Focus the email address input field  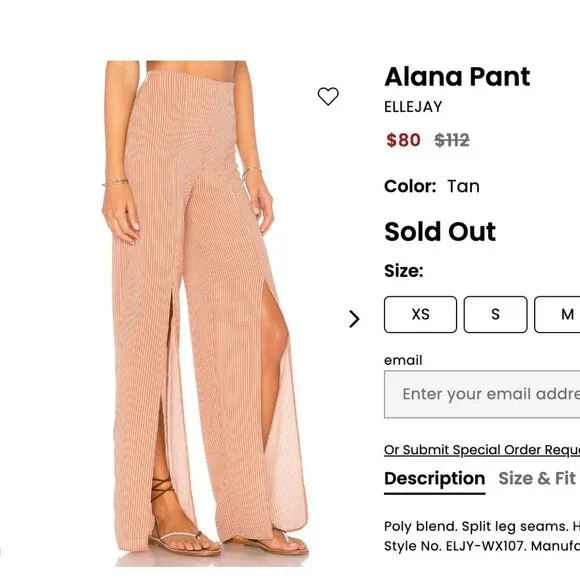[482, 394]
